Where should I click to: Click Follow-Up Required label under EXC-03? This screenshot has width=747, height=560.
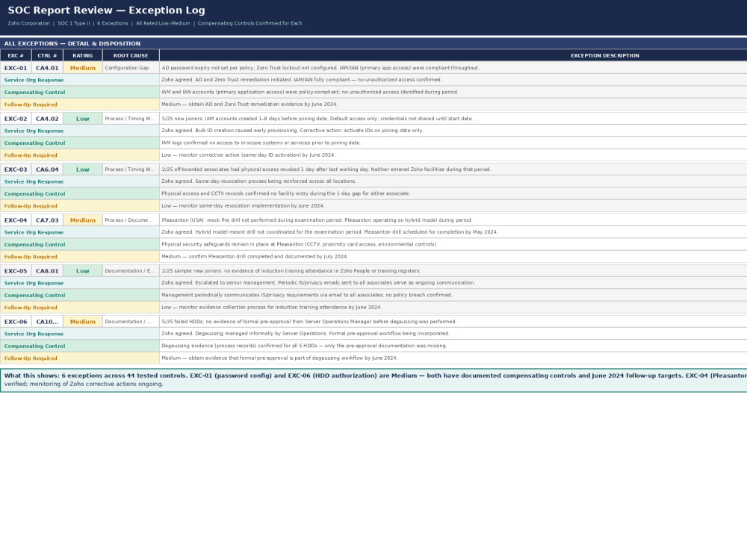(x=80, y=206)
